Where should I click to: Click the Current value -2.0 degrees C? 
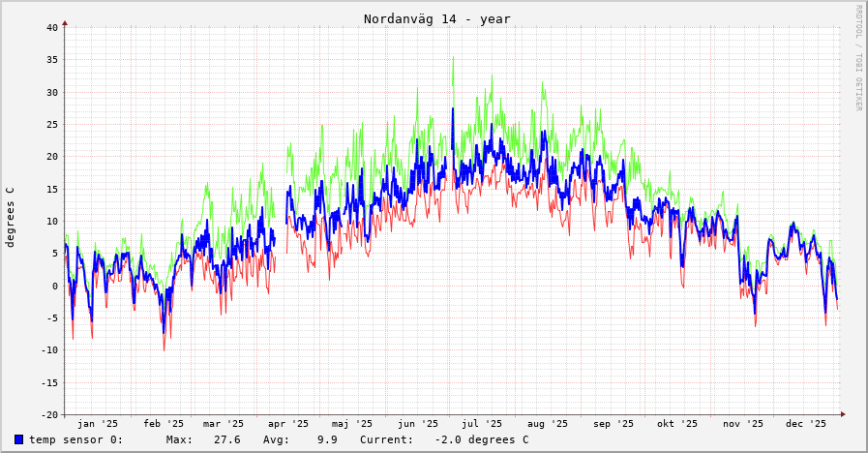[482, 439]
